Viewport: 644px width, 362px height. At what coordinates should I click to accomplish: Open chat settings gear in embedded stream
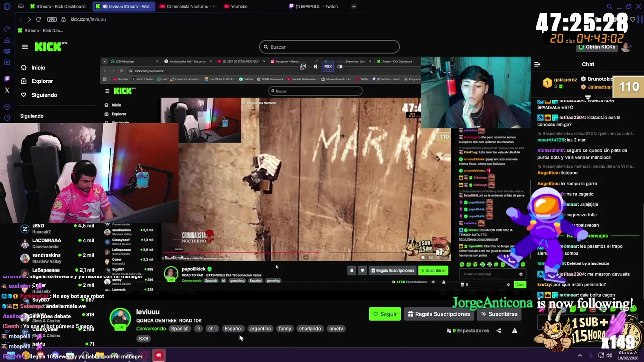(508, 285)
